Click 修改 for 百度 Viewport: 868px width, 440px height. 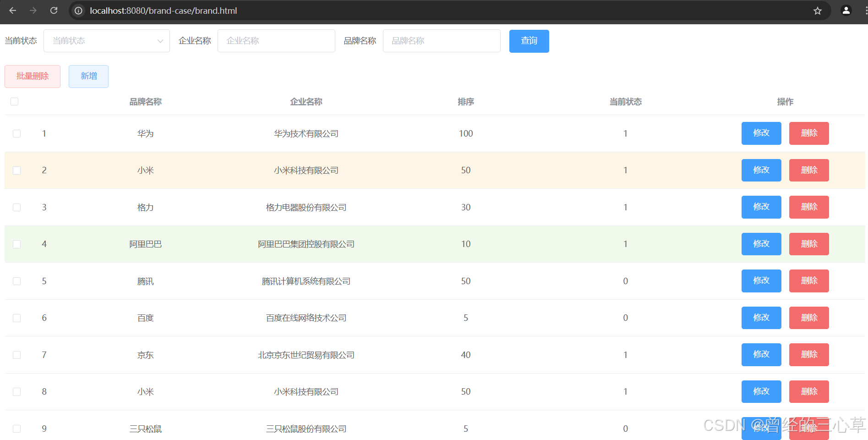click(x=761, y=318)
